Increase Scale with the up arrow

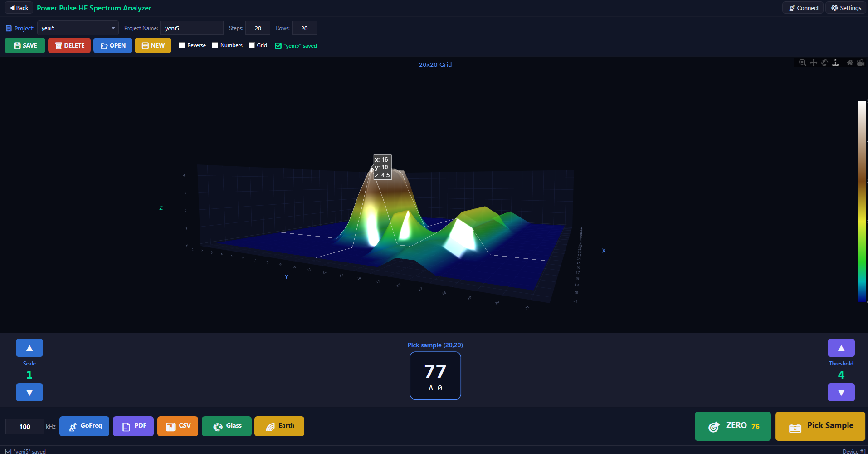(29, 348)
